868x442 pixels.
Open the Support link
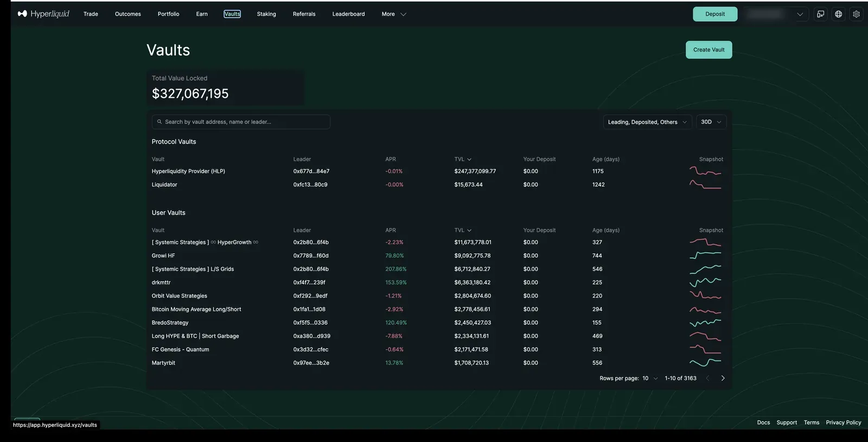click(787, 422)
